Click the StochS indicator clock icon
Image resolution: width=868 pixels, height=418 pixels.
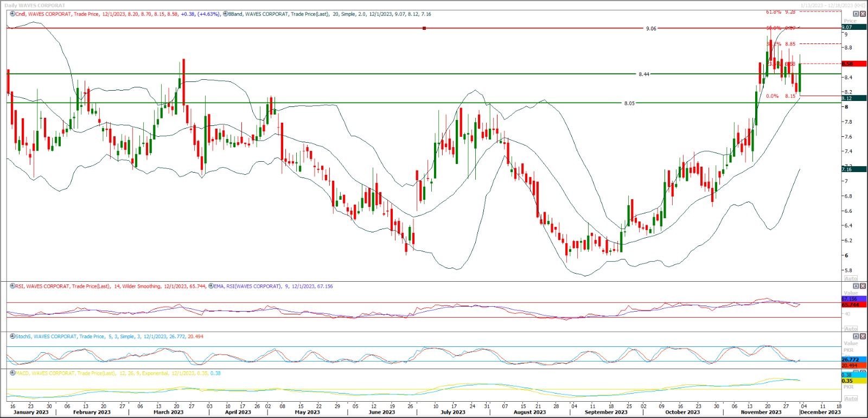(12, 337)
